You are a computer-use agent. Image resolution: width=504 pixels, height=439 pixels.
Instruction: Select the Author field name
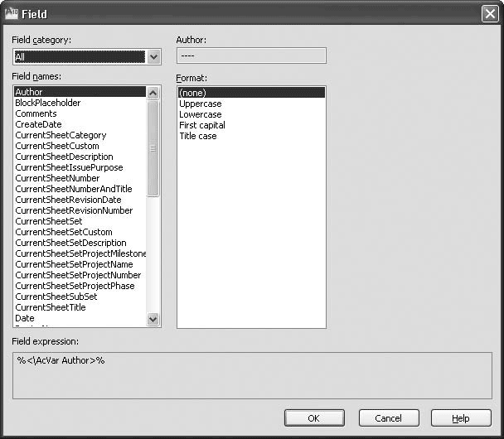(x=80, y=92)
